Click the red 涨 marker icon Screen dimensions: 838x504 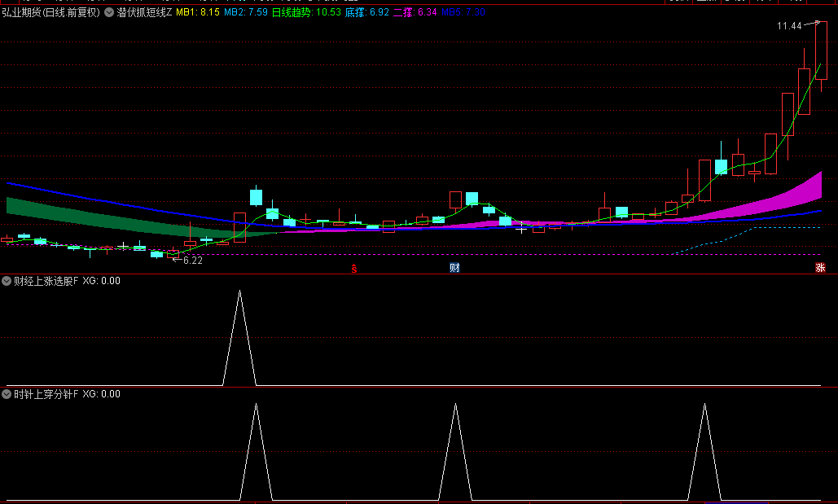[820, 268]
